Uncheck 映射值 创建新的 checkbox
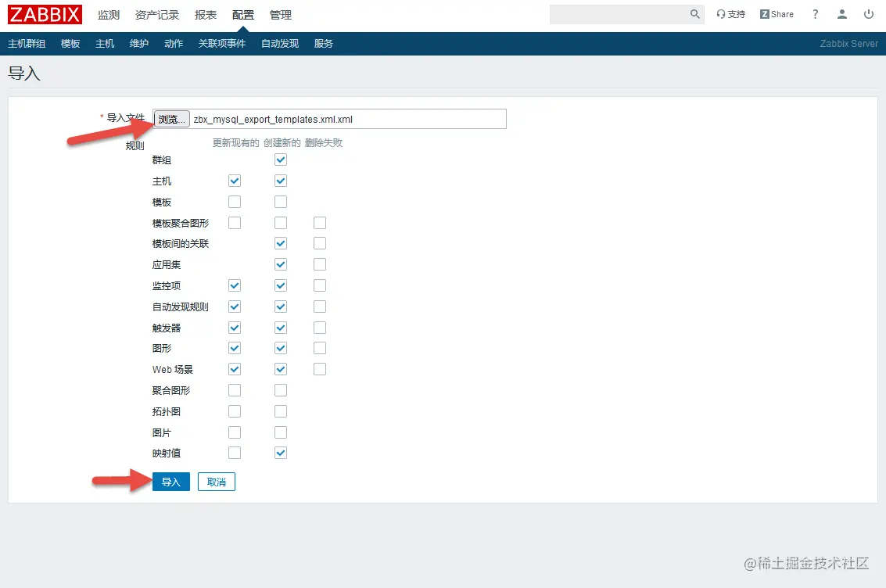This screenshot has width=886, height=588. click(x=280, y=452)
